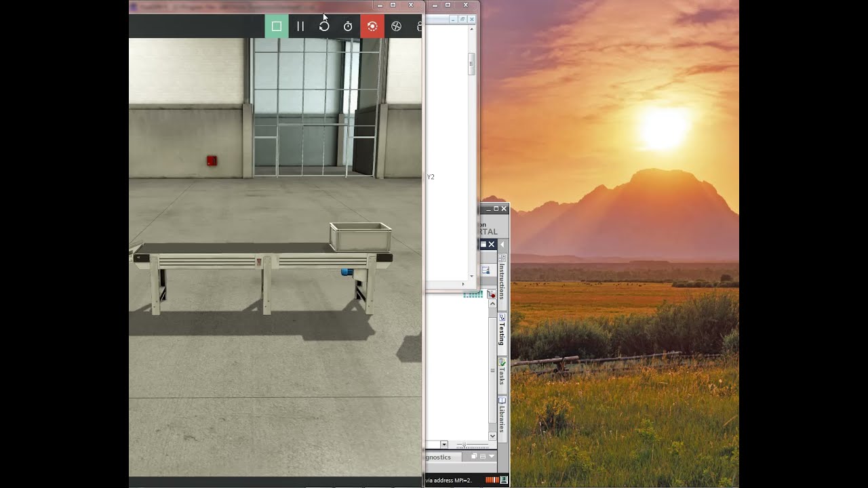Select the red alarm box on wall
Viewport: 868px width, 488px height.
[x=212, y=161]
